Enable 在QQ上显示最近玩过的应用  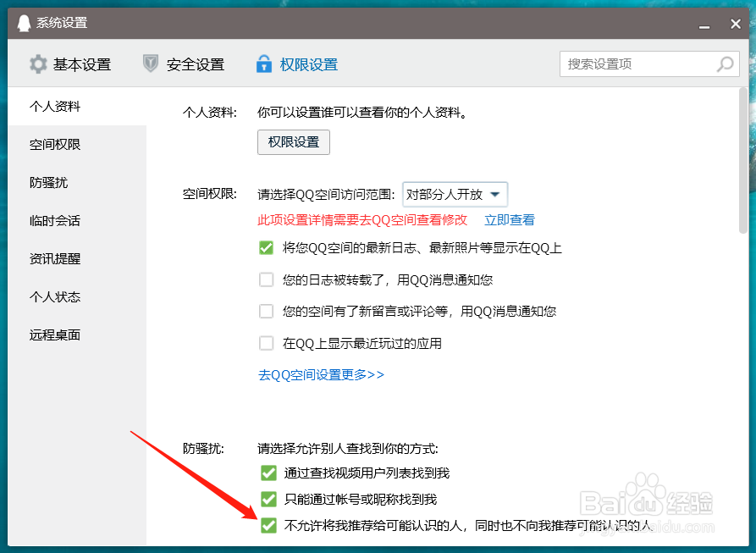click(268, 342)
